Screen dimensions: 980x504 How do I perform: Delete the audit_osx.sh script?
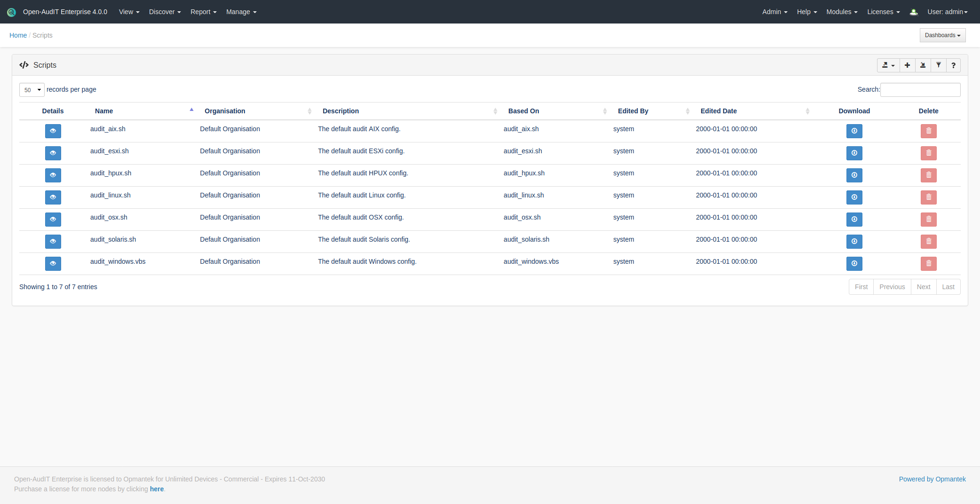pos(929,220)
